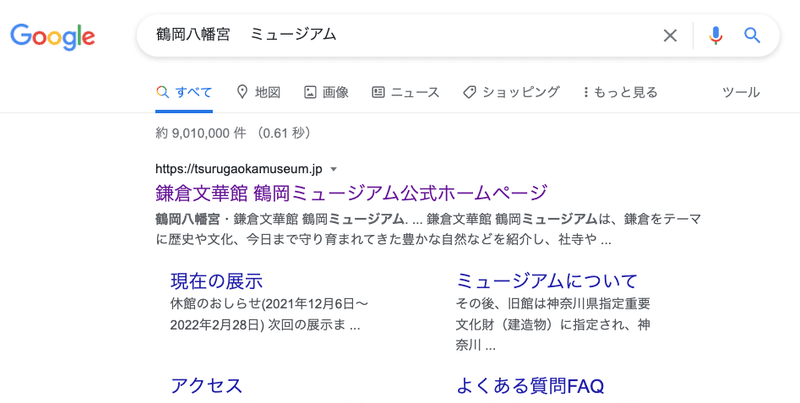Click the newspaper icon of ニュース
The width and height of the screenshot is (800, 403).
378,92
